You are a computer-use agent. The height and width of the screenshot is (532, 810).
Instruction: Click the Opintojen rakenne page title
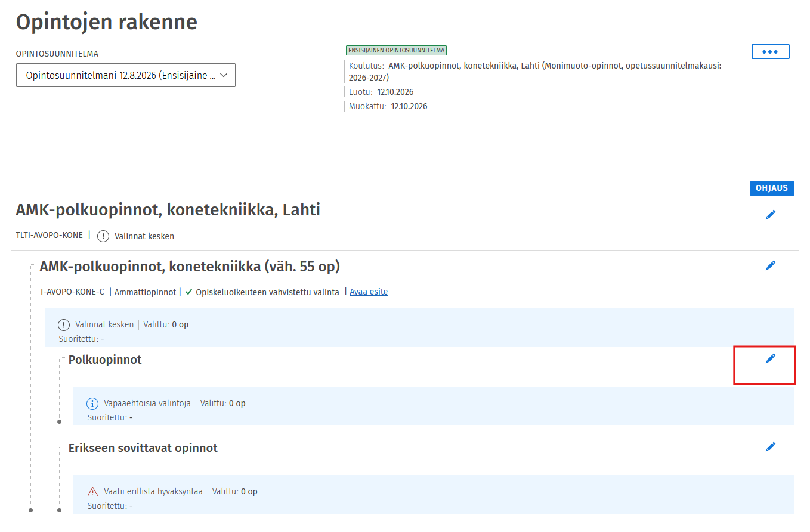click(107, 22)
